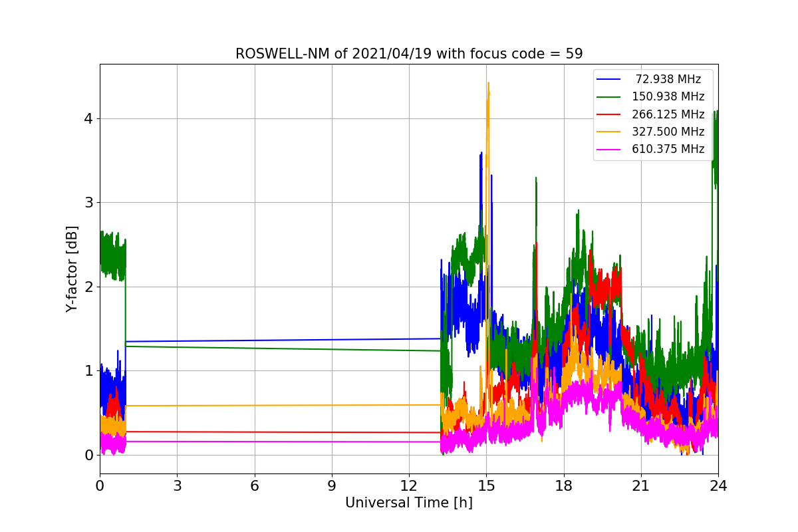The height and width of the screenshot is (532, 798).
Task: Click x-axis tick label 6
Action: point(255,486)
